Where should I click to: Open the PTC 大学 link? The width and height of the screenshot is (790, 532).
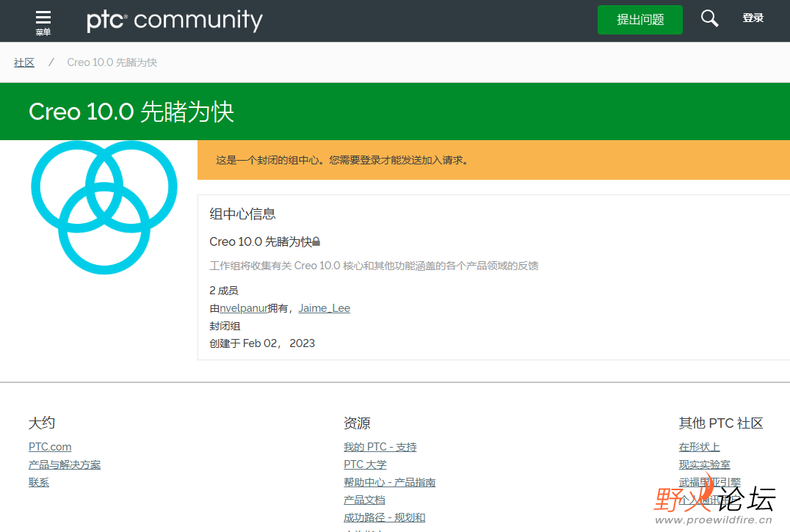(366, 464)
